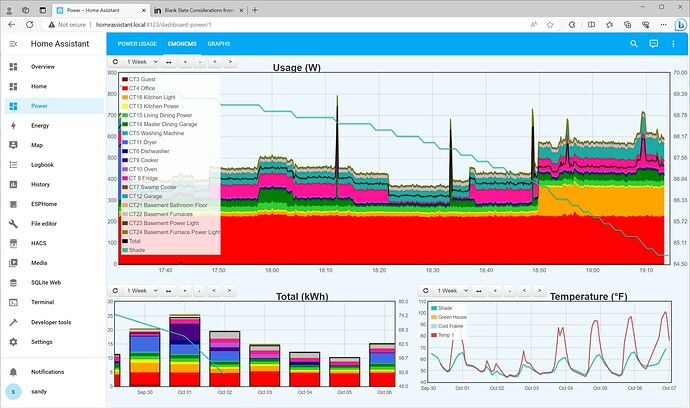Open the browser split screen icon
Viewport: 690px width, 408px height.
(591, 25)
